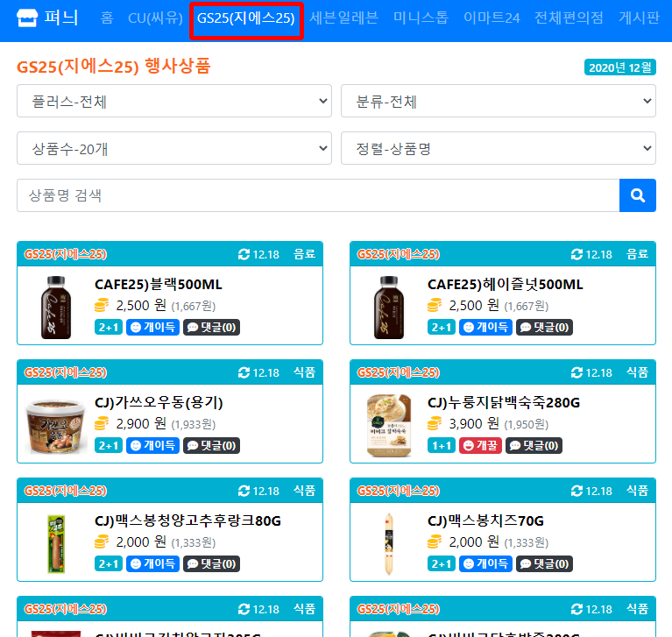
Task: Click coin icon beside 맥스봉청양고추후랑크 price
Action: coord(102,541)
